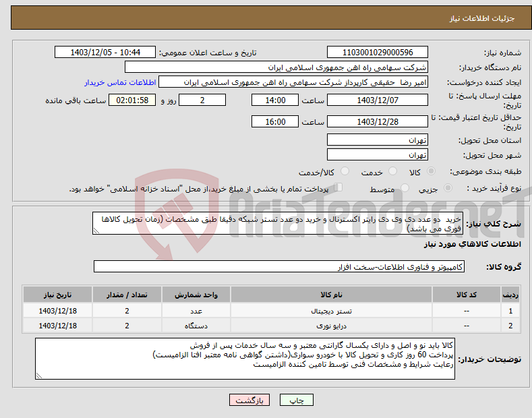Click the چاپ (print) button
The image size is (532, 418).
pos(296,400)
